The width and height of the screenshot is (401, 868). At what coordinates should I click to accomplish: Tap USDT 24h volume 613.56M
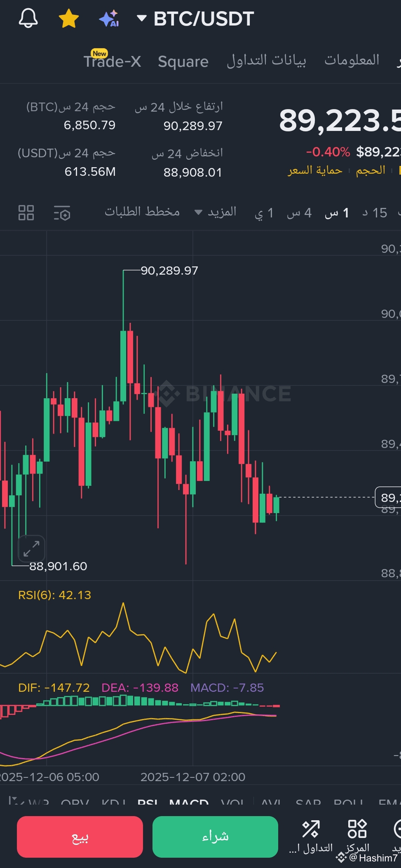pyautogui.click(x=90, y=172)
